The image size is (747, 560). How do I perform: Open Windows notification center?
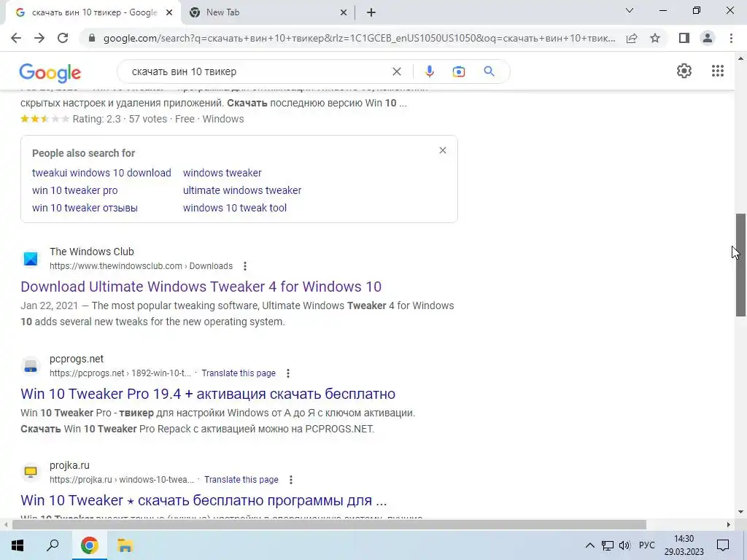point(723,545)
